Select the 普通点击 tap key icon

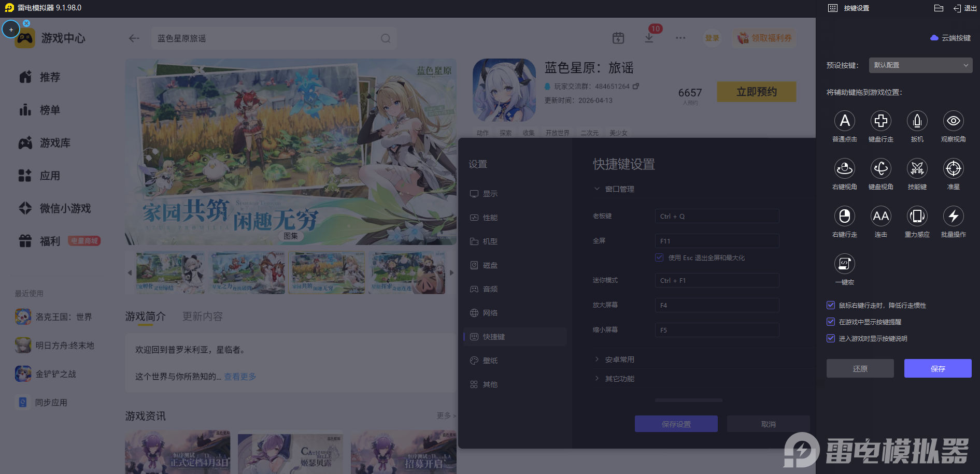pos(844,121)
